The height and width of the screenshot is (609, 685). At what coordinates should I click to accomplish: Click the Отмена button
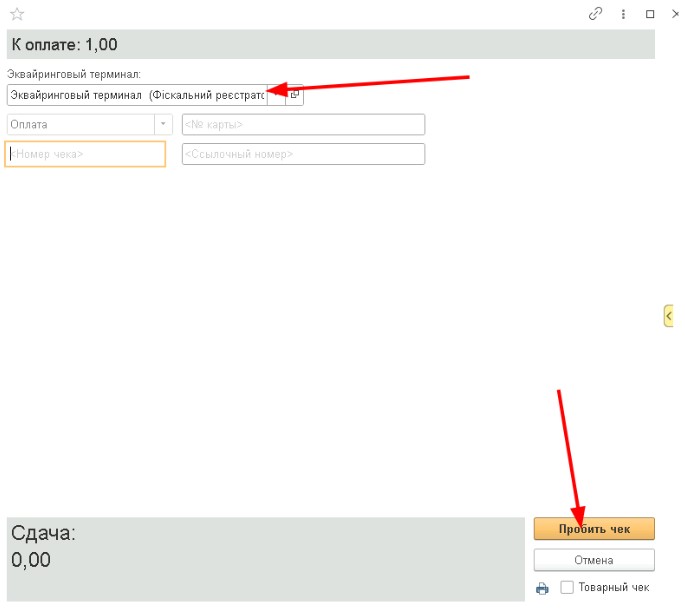click(x=594, y=560)
